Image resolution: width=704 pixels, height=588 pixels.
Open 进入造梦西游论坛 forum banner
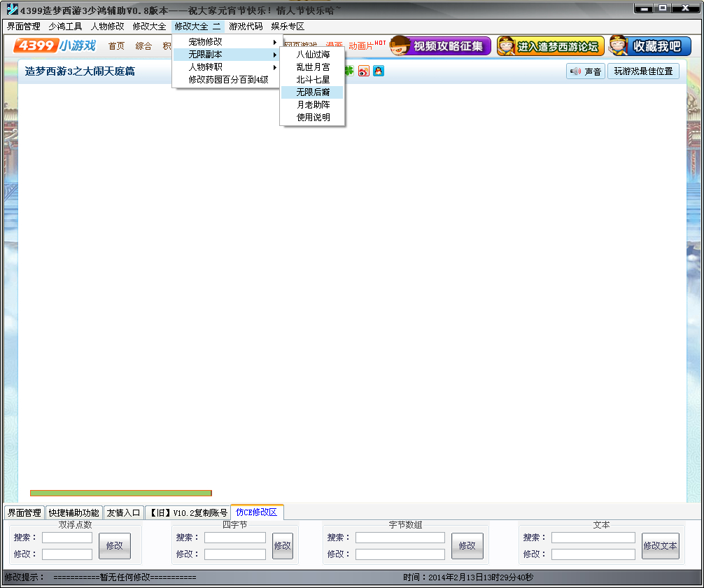point(551,45)
